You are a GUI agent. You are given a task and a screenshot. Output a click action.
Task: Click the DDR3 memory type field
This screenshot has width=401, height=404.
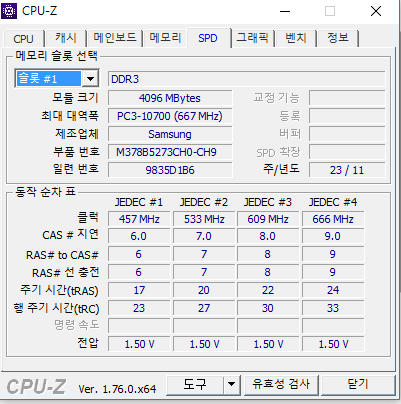pyautogui.click(x=246, y=79)
